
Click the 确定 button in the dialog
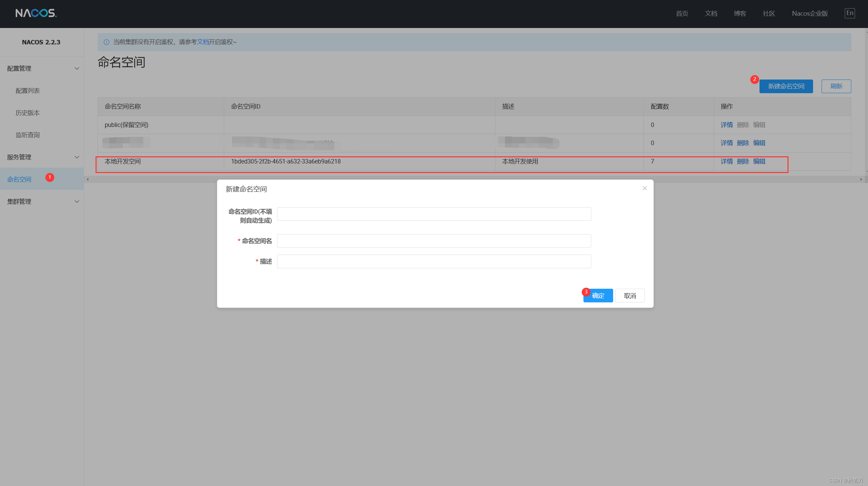(598, 296)
